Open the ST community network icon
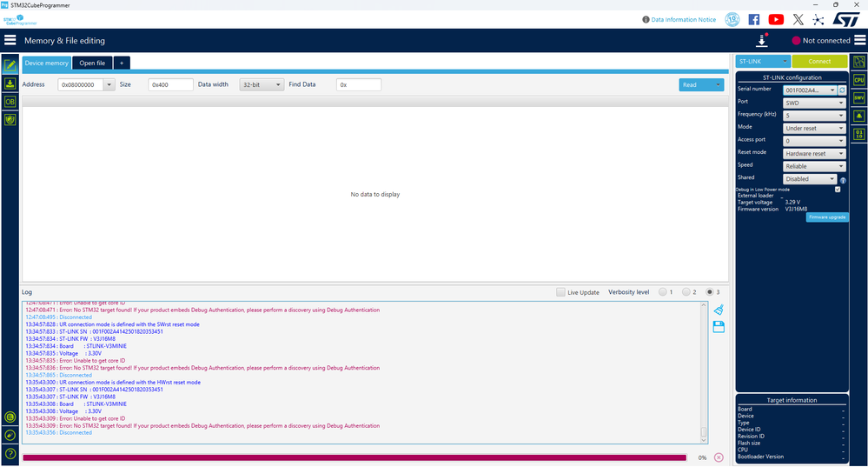 (818, 19)
